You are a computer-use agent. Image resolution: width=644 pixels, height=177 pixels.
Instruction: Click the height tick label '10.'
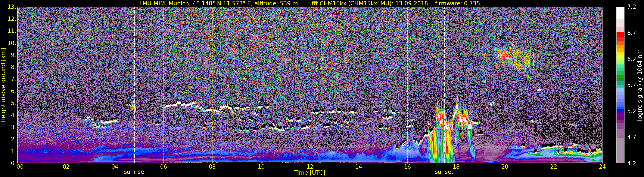coord(12,43)
